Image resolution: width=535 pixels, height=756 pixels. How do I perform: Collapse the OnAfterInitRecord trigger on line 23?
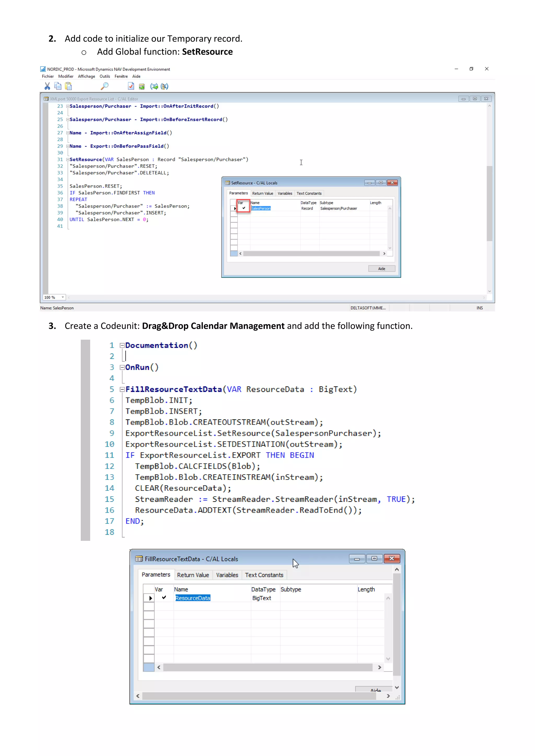click(68, 106)
